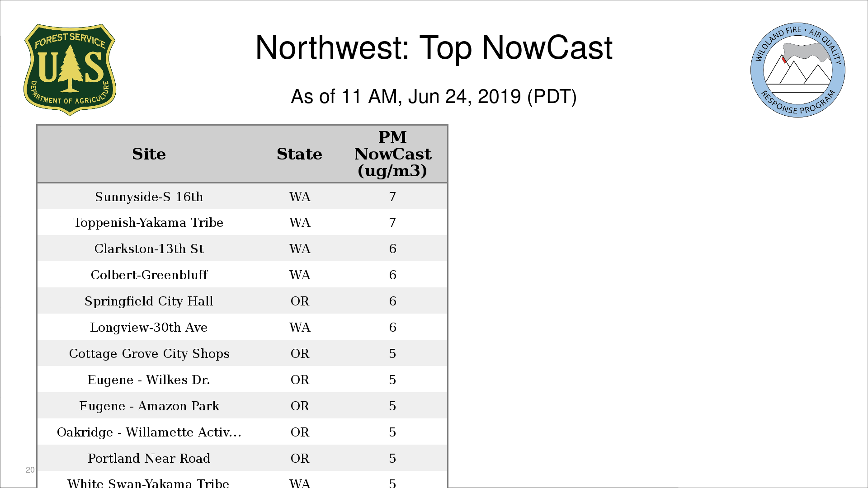Select the Portland Near Road site cell

coord(149,459)
